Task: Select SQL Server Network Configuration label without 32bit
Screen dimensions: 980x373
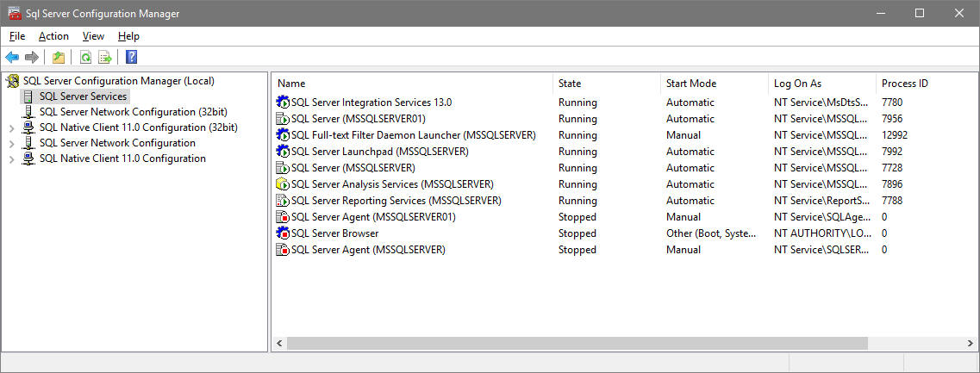Action: pyautogui.click(x=117, y=143)
